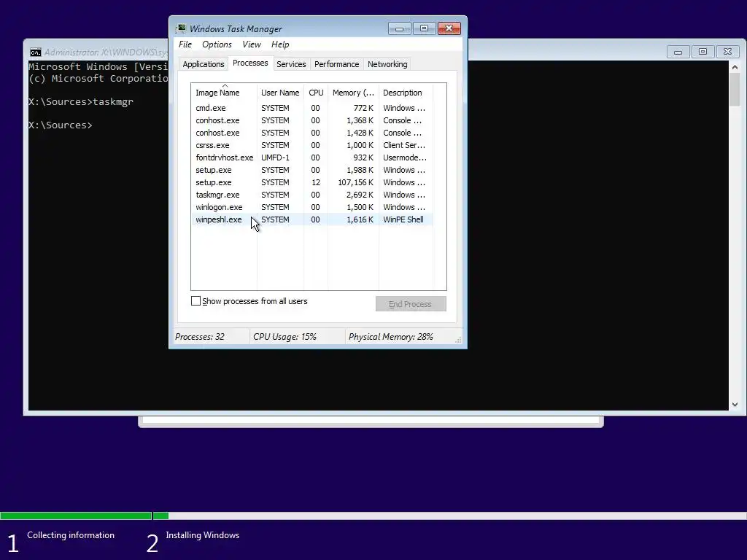Sort by User Name column header
Screen dimensions: 747x560
280,93
